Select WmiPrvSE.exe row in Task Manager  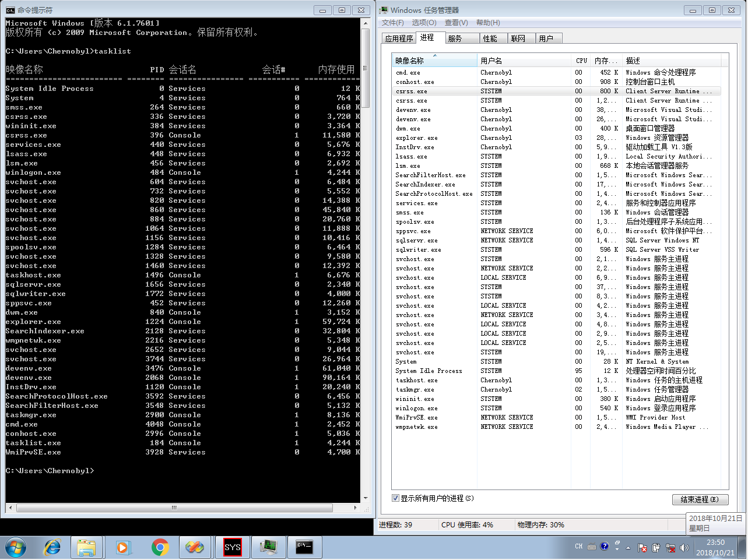(x=558, y=417)
